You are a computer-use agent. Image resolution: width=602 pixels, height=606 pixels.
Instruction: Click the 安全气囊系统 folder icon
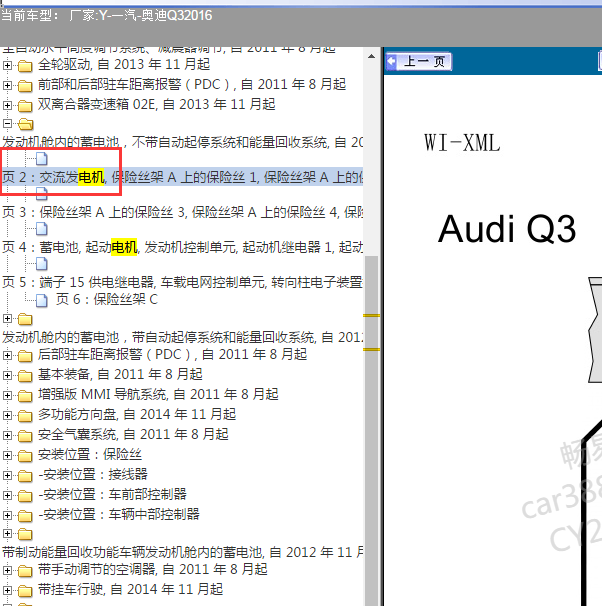point(25,436)
